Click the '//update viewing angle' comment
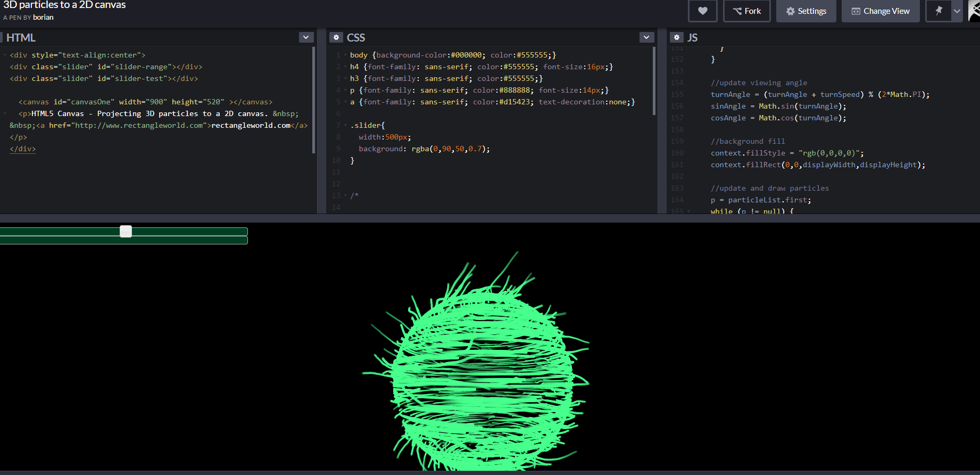980x475 pixels. pyautogui.click(x=759, y=83)
